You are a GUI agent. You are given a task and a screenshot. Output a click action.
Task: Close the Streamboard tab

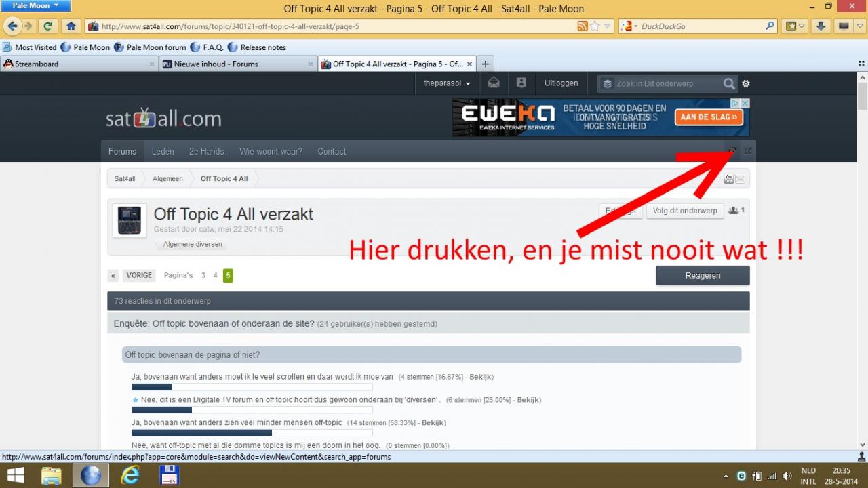pyautogui.click(x=152, y=64)
